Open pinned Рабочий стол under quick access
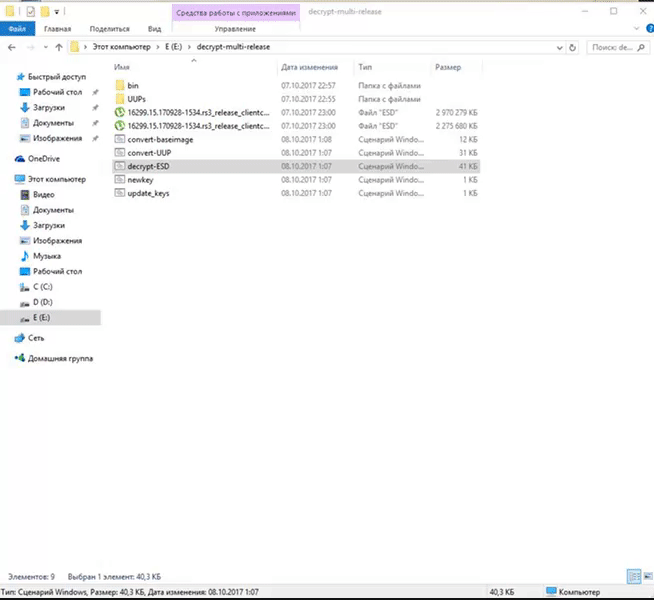The height and width of the screenshot is (600, 654). point(58,92)
